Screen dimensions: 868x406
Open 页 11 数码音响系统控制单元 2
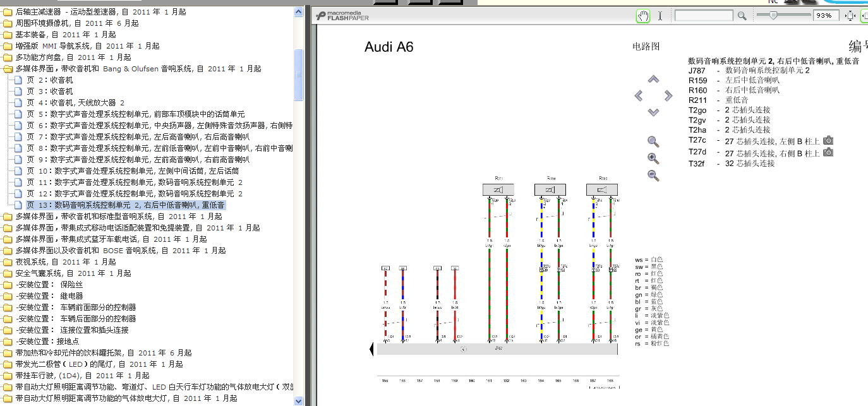[x=135, y=182]
